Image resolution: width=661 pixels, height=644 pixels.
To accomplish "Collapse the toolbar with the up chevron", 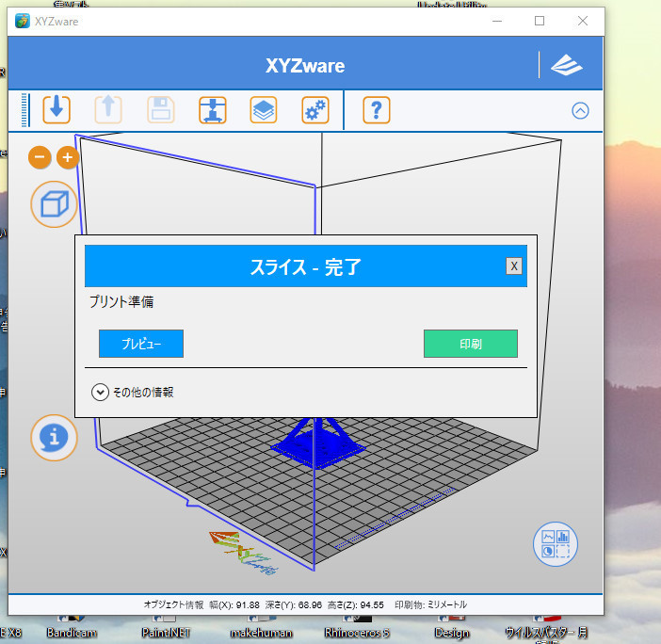I will (580, 111).
